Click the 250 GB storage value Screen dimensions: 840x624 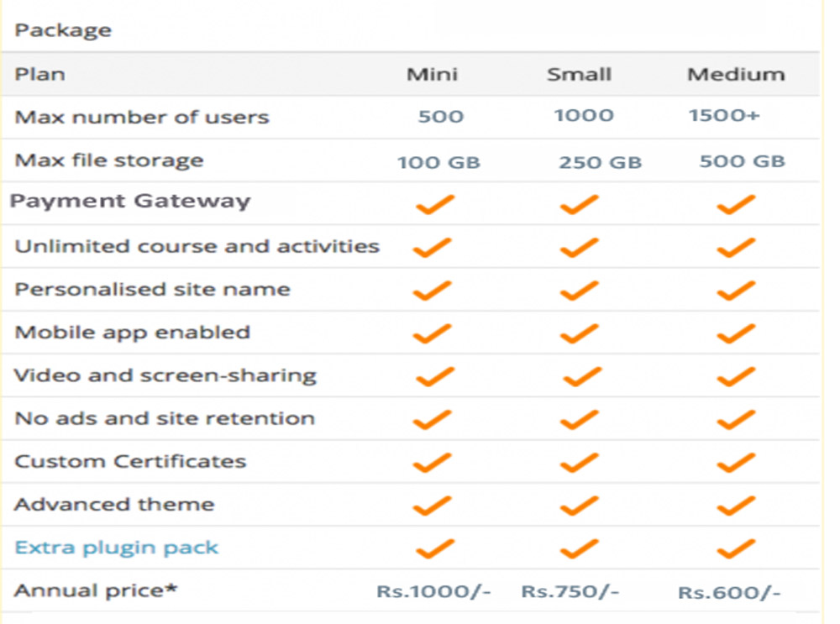(600, 162)
